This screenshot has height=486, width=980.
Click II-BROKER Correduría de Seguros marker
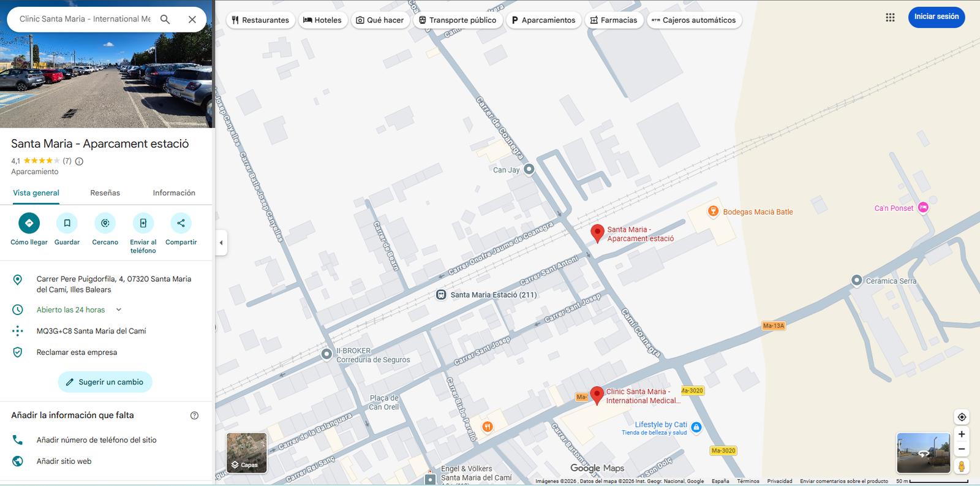pyautogui.click(x=326, y=354)
